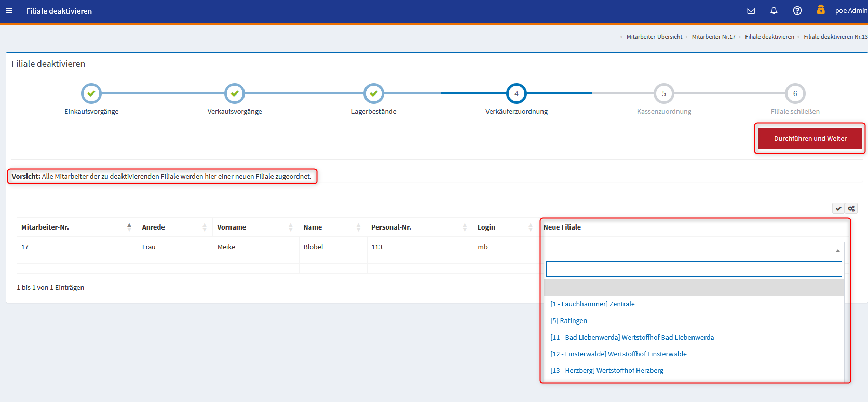Click Durchführen und Weiter button
The height and width of the screenshot is (402, 868).
810,139
